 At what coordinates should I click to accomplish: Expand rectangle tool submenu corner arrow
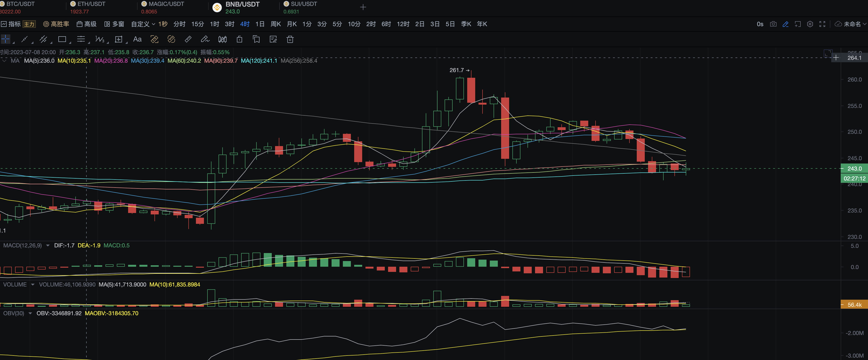pyautogui.click(x=70, y=43)
